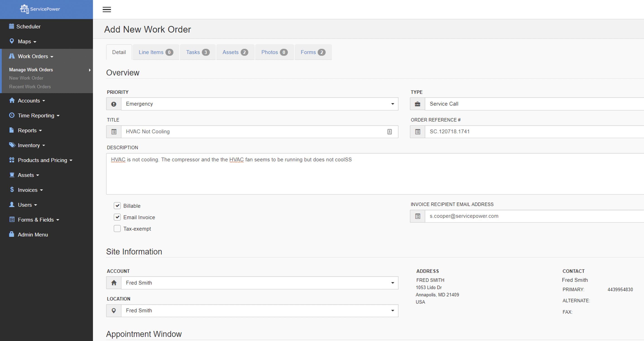Switch to the Line Items tab
The width and height of the screenshot is (644, 341).
coord(156,52)
